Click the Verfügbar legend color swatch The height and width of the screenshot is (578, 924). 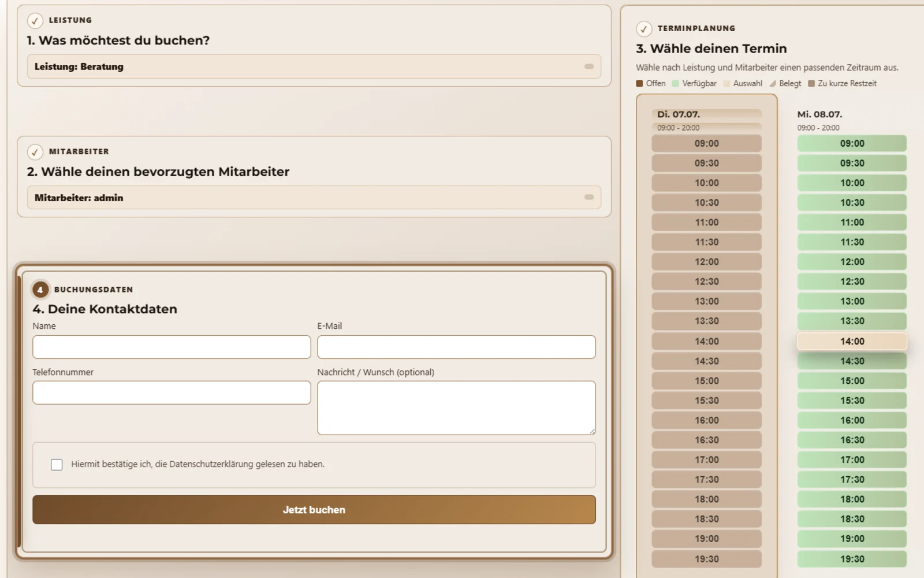[675, 84]
